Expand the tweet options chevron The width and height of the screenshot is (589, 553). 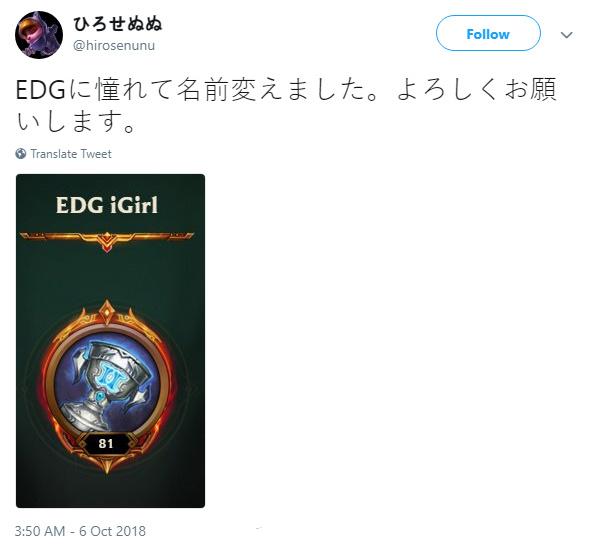(x=566, y=35)
